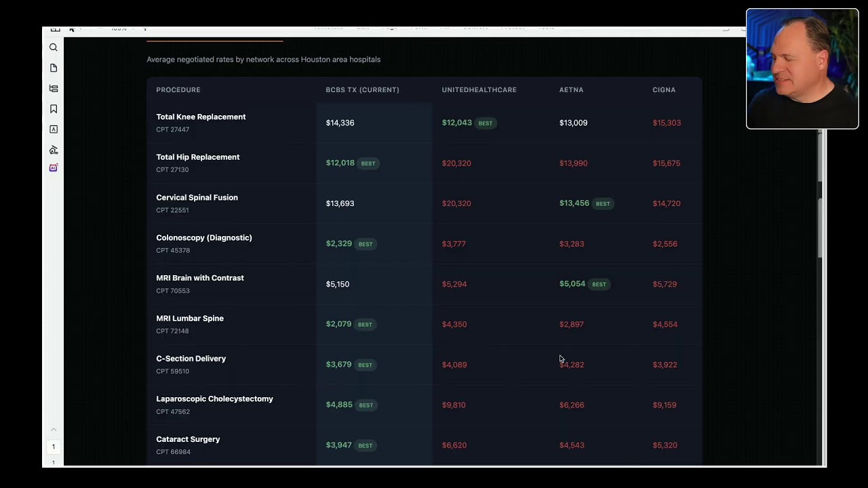Viewport: 868px width, 488px height.
Task: Select the Total Knee Replacement procedure name
Action: pos(201,117)
